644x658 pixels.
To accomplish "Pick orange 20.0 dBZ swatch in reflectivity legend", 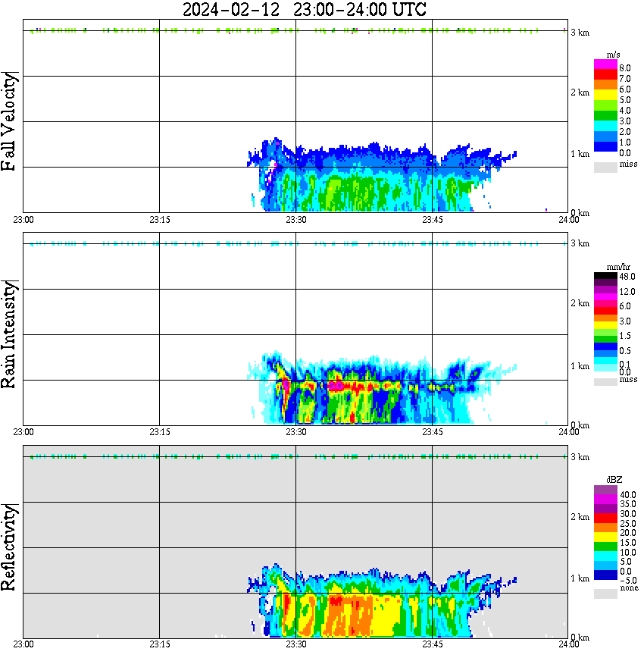I will [x=605, y=528].
